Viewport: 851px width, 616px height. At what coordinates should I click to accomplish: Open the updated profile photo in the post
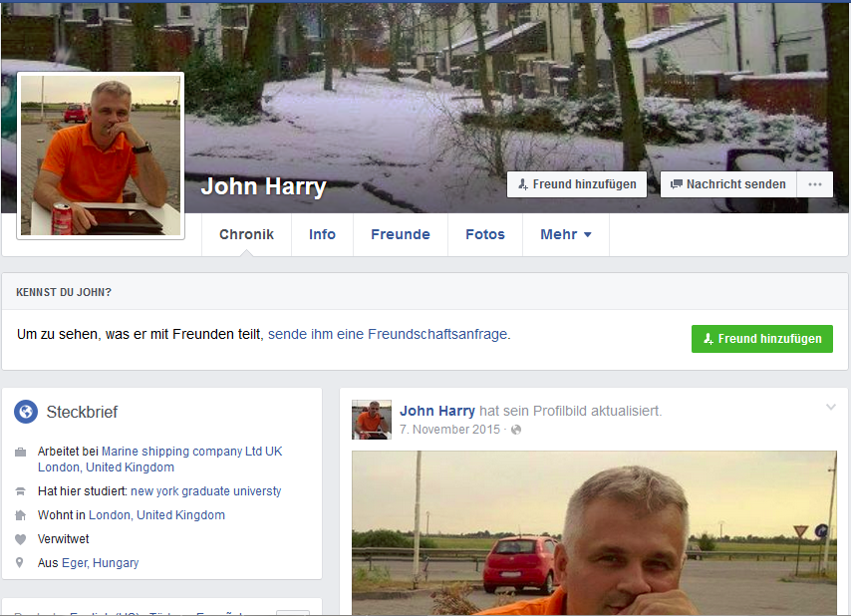(x=594, y=532)
